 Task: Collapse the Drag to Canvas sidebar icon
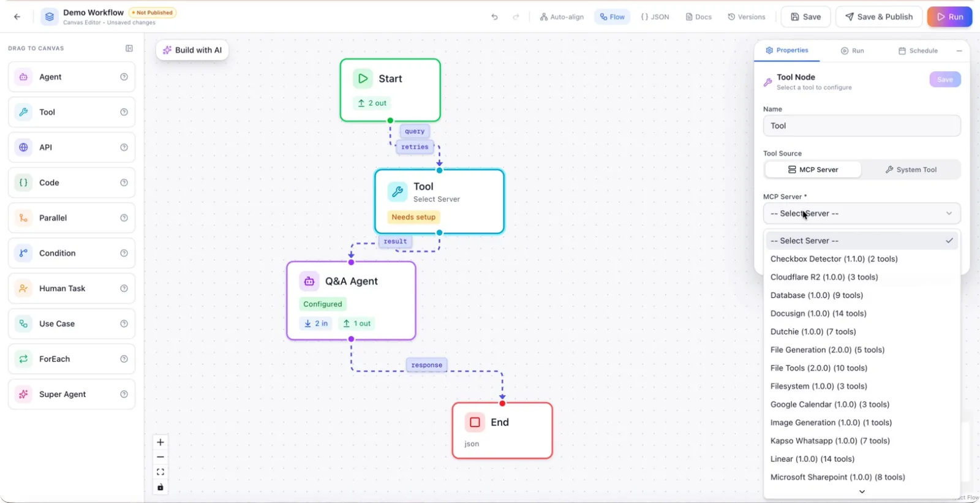tap(129, 48)
